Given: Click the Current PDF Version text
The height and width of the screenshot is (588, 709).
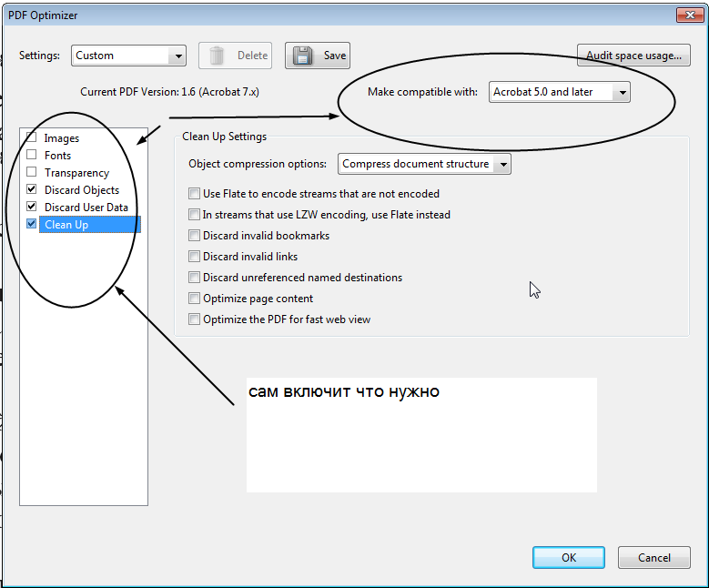Looking at the screenshot, I should [x=169, y=92].
